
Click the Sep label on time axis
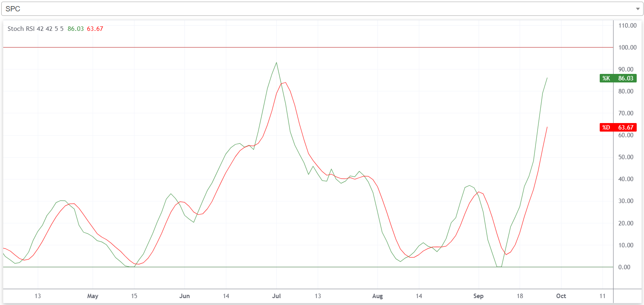[x=478, y=296]
